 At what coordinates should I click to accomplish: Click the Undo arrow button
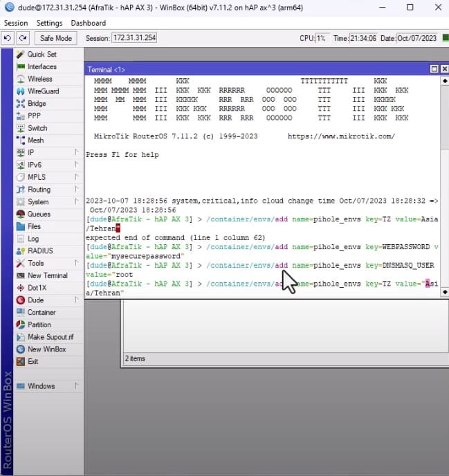(8, 38)
